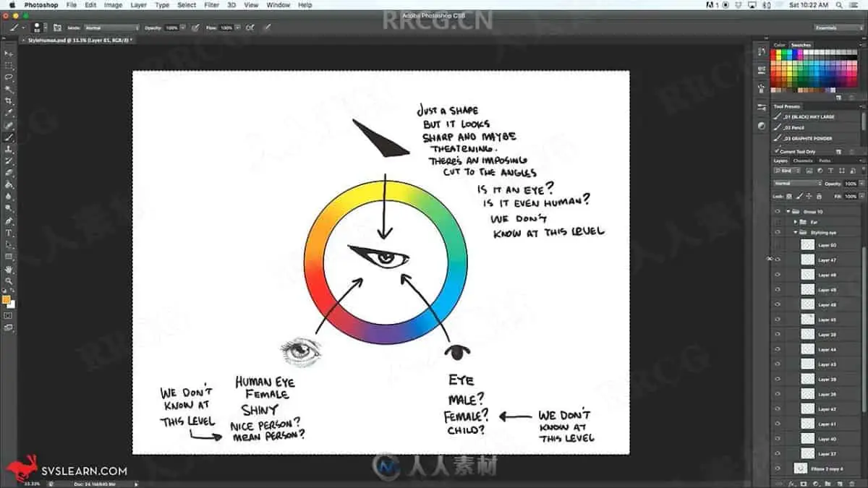Toggle Current Tool Only checkbox
Image resolution: width=868 pixels, height=488 pixels.
[x=778, y=151]
